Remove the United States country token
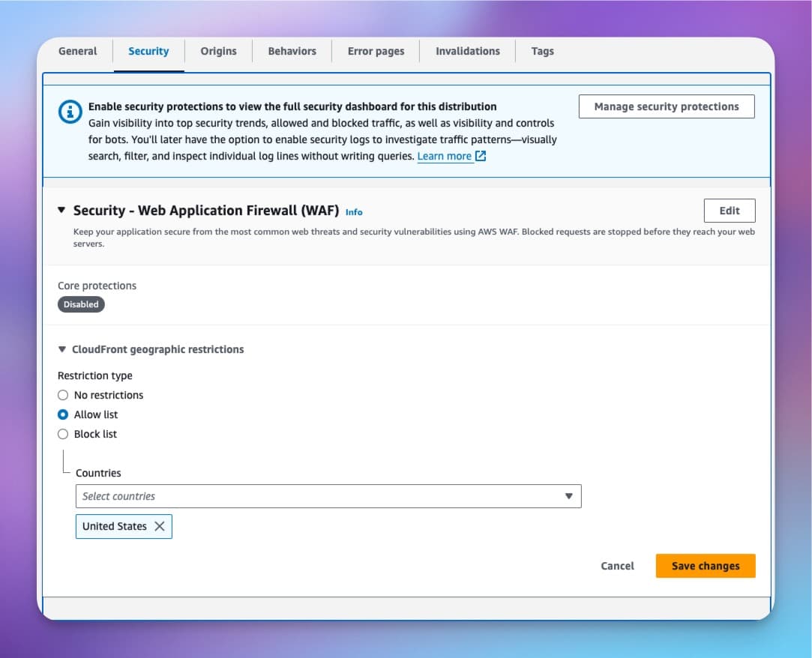This screenshot has width=812, height=658. point(160,527)
